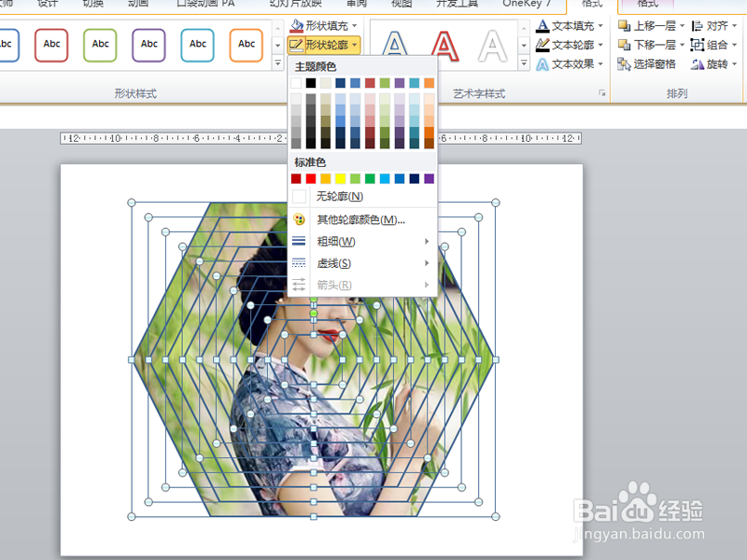Open the Bring Forward dropdown arrow
The width and height of the screenshot is (747, 560).
pyautogui.click(x=683, y=25)
